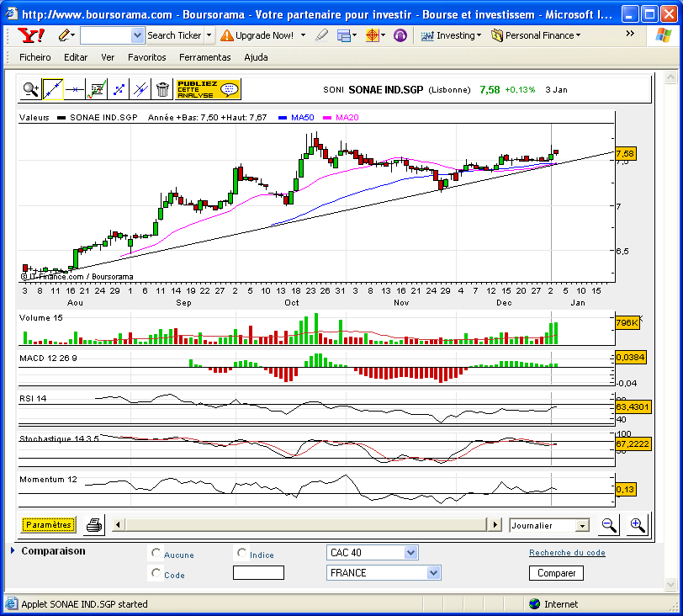Select the Indice radio button

242,554
